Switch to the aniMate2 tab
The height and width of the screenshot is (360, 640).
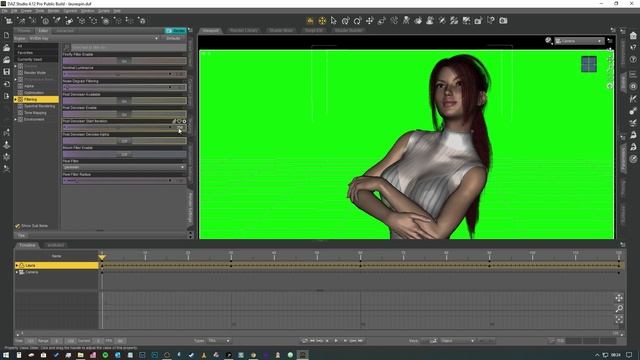pos(56,245)
